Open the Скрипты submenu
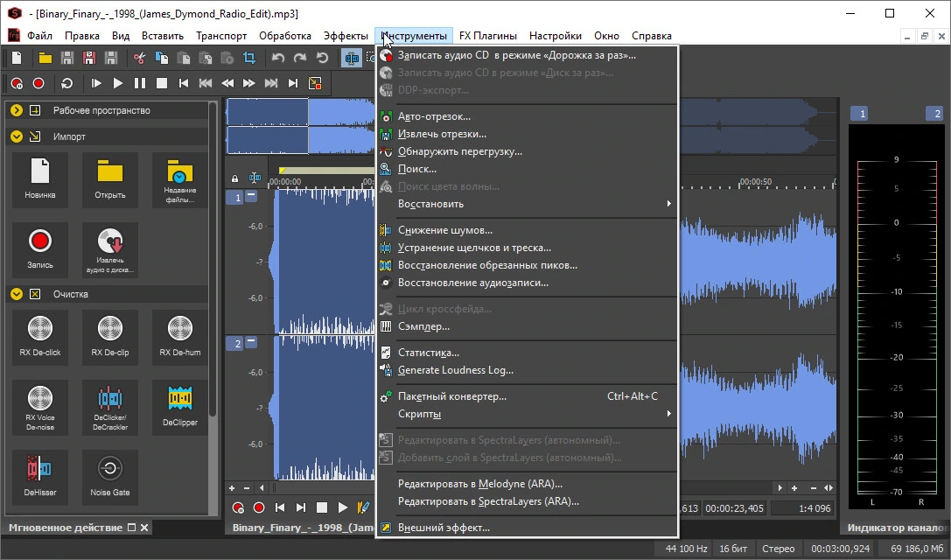The width and height of the screenshot is (951, 560). click(x=527, y=414)
